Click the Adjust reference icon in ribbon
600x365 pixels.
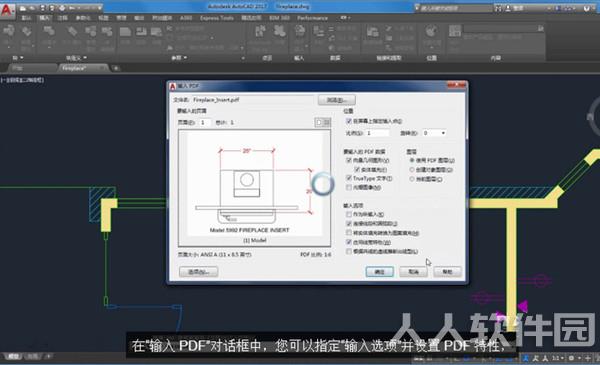(x=156, y=32)
